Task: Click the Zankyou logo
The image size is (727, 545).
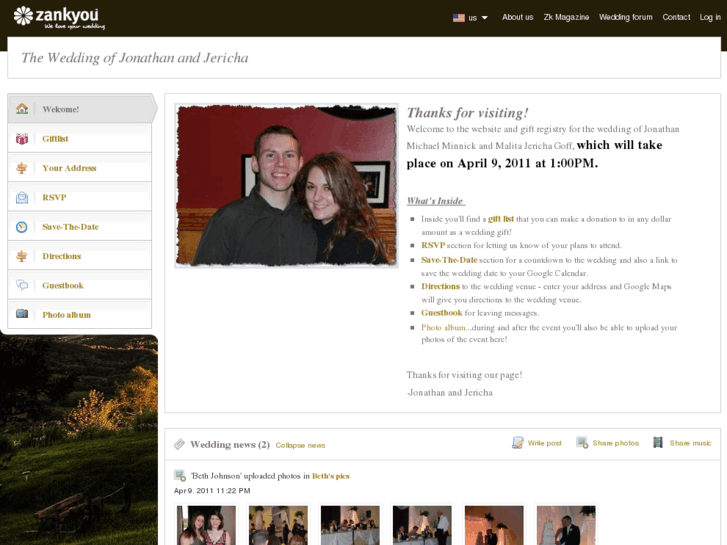Action: click(x=59, y=18)
